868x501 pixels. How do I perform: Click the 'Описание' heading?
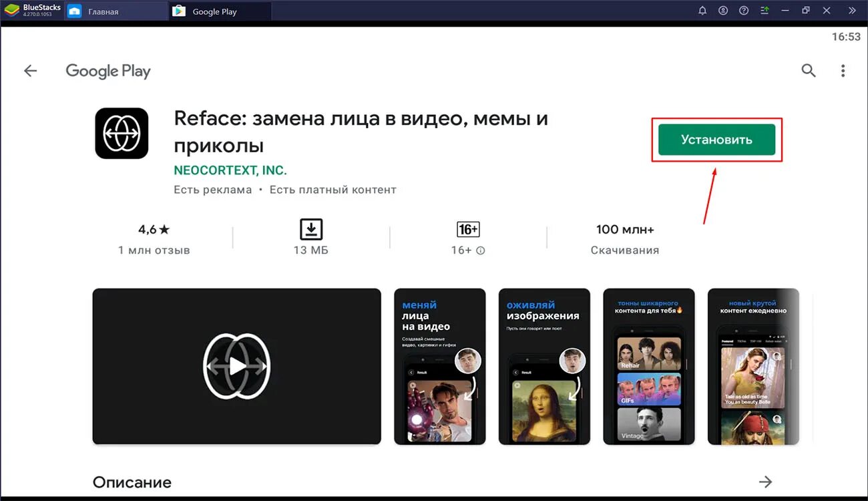pyautogui.click(x=132, y=482)
